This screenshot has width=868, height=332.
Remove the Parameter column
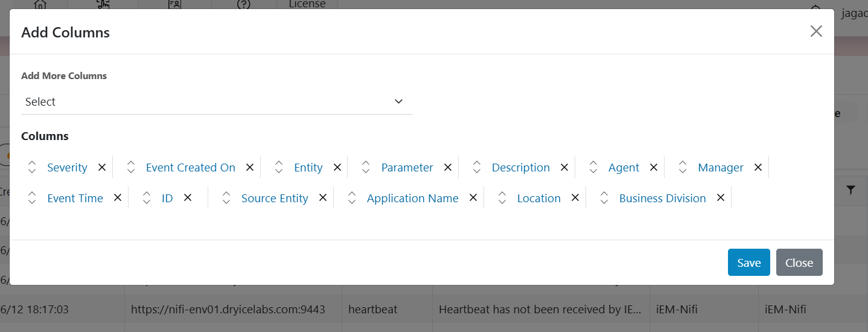coord(448,167)
